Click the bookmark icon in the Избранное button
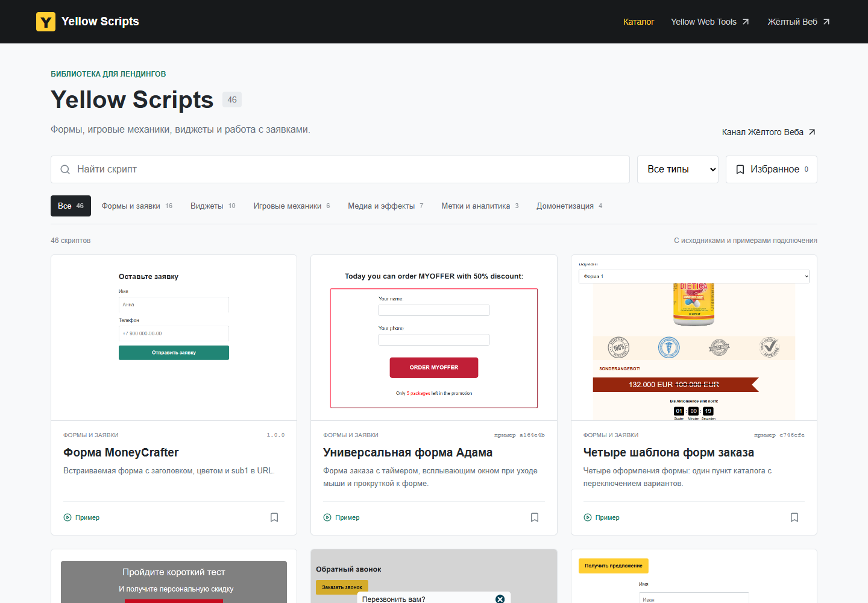Image resolution: width=868 pixels, height=603 pixels. pyautogui.click(x=740, y=169)
